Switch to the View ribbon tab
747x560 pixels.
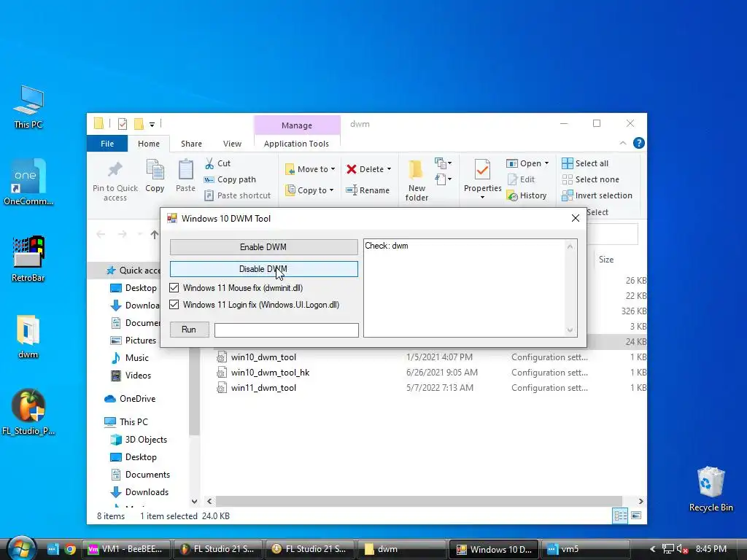coord(232,144)
